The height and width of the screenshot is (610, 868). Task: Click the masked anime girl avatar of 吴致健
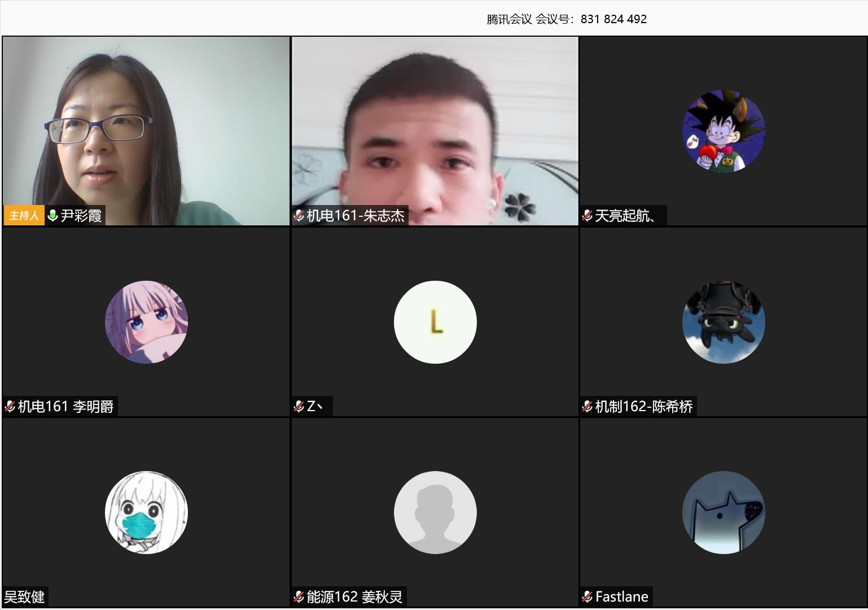[146, 512]
